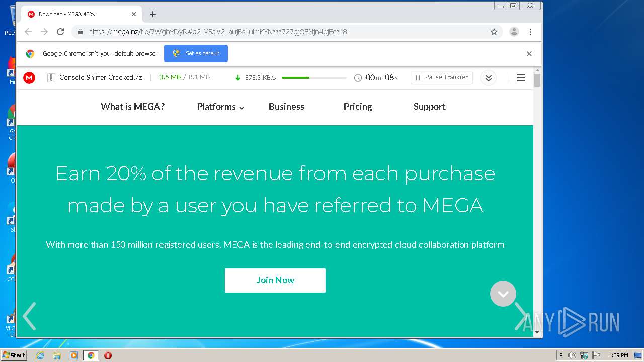Image resolution: width=644 pixels, height=362 pixels.
Task: Open the Pricing page
Action: pos(358,107)
